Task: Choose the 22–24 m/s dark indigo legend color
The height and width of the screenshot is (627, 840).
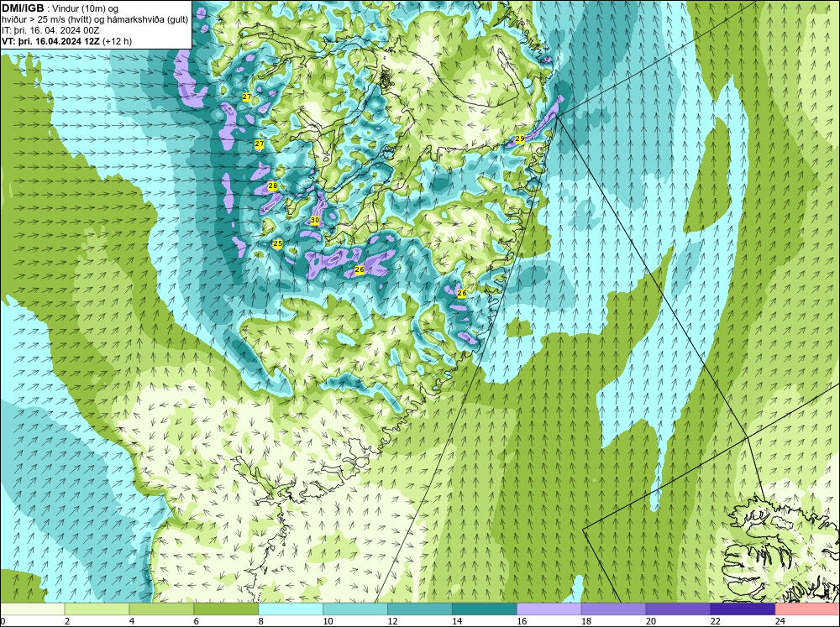Action: (743, 609)
